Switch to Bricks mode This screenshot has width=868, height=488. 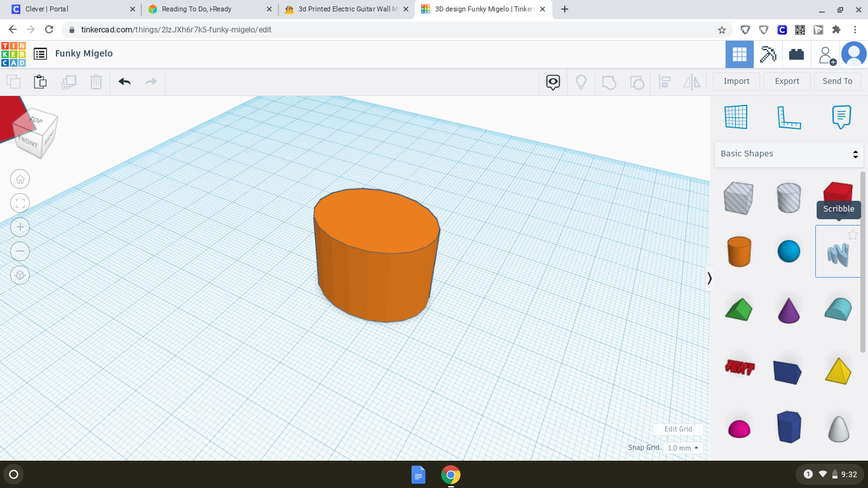797,55
